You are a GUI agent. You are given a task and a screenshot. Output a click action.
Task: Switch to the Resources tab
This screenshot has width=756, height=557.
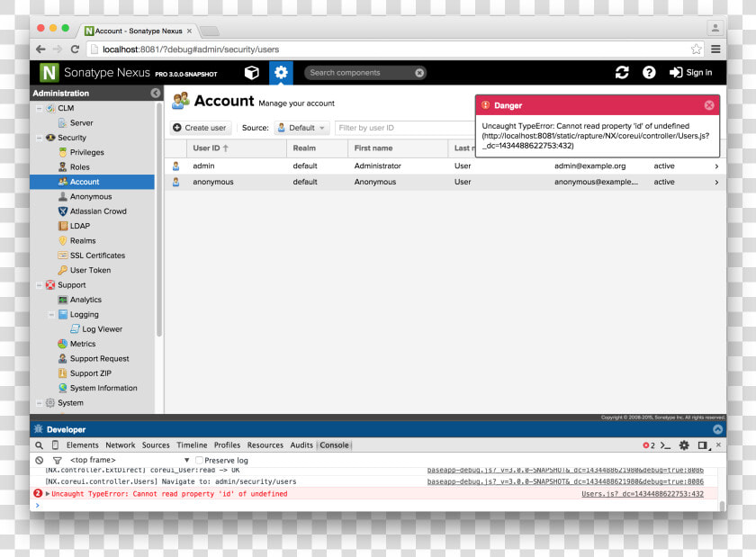[x=265, y=445]
